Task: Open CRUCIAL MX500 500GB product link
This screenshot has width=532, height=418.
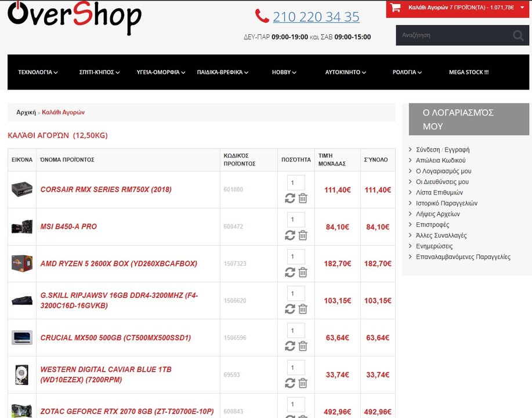Action: (x=115, y=337)
